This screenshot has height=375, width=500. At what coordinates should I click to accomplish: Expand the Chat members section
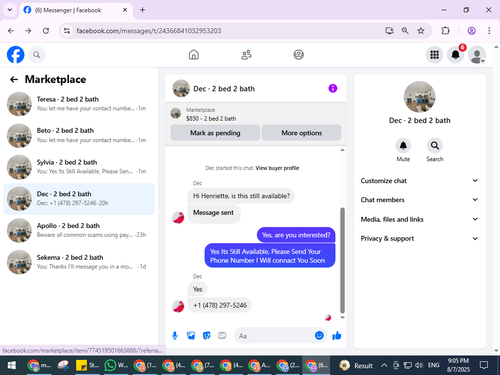(x=419, y=200)
